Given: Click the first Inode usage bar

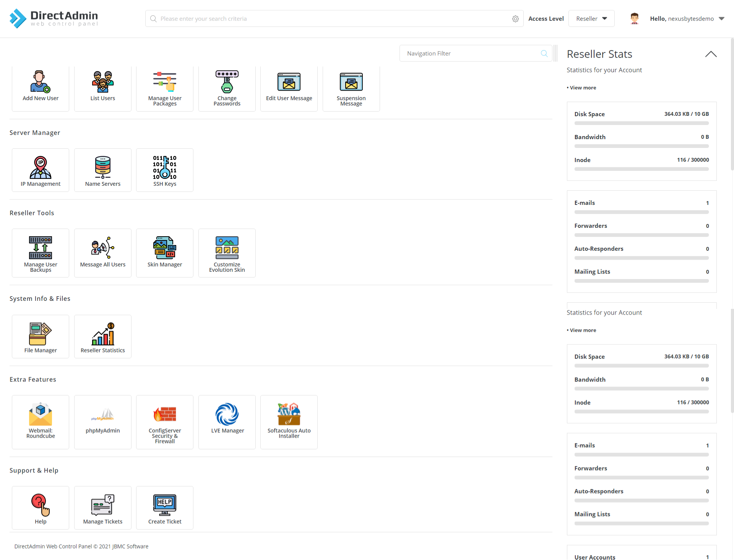Looking at the screenshot, I should (641, 169).
